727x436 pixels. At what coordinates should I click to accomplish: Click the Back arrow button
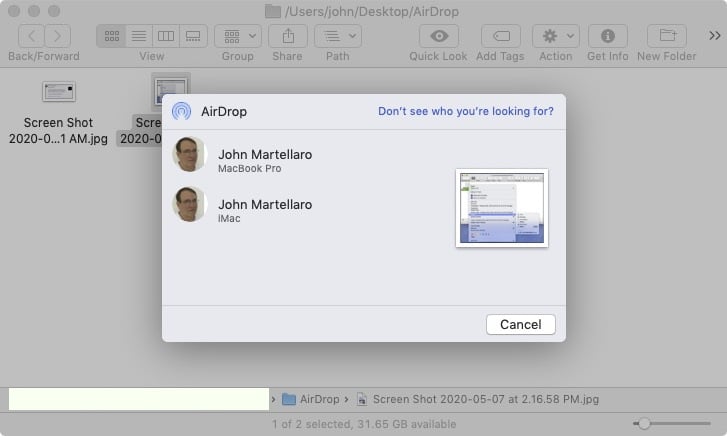pos(32,36)
